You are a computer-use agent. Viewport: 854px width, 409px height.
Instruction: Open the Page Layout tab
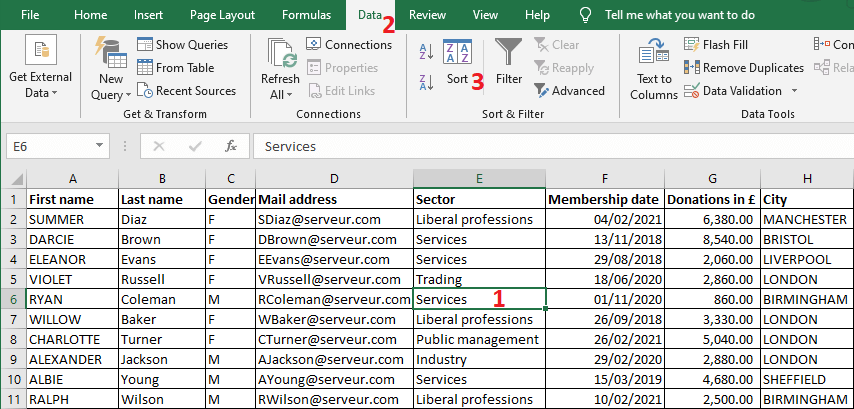[x=222, y=15]
